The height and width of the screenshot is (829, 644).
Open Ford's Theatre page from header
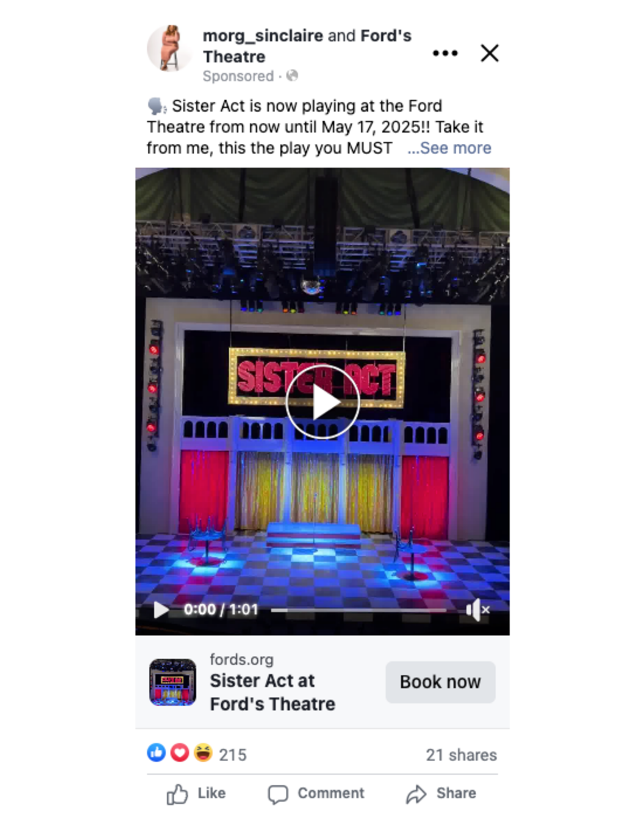coord(307,46)
